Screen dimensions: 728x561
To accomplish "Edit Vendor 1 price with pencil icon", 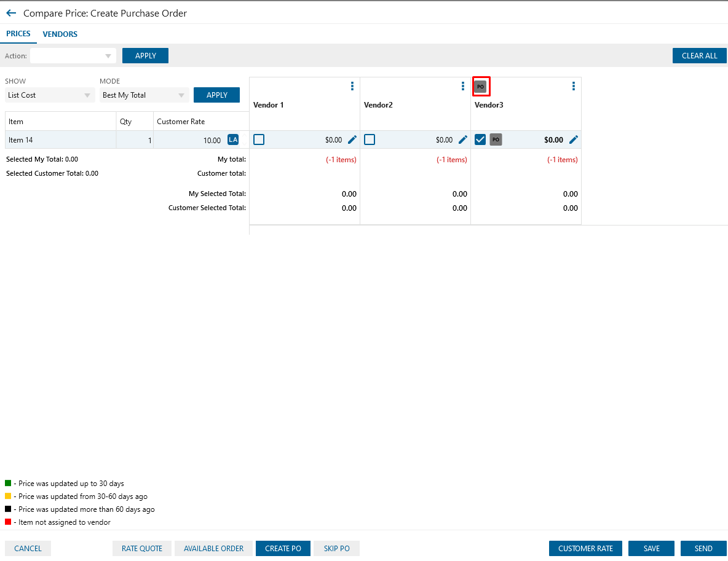I will pos(352,139).
